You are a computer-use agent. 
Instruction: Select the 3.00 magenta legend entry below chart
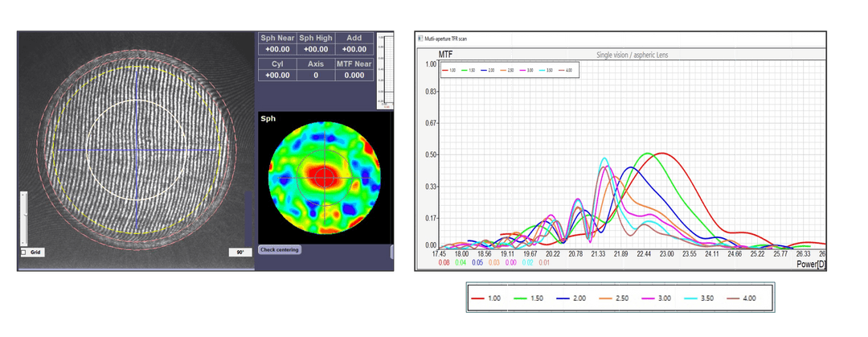657,298
